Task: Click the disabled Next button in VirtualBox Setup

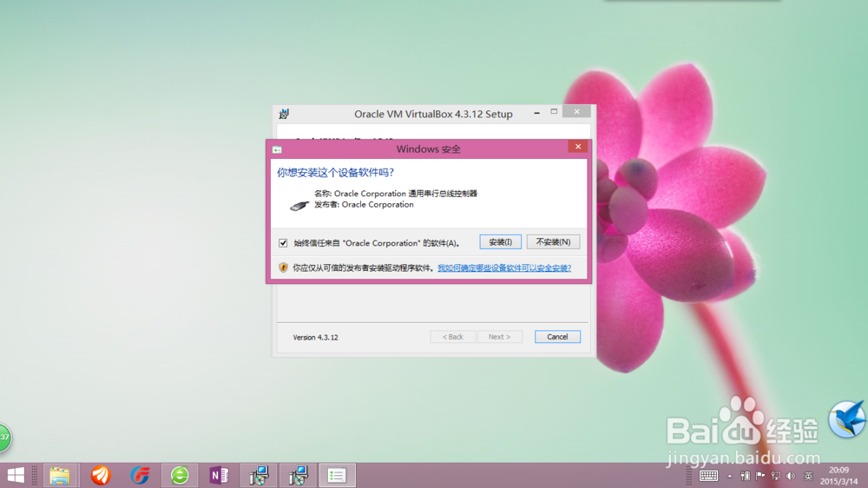Action: click(499, 337)
